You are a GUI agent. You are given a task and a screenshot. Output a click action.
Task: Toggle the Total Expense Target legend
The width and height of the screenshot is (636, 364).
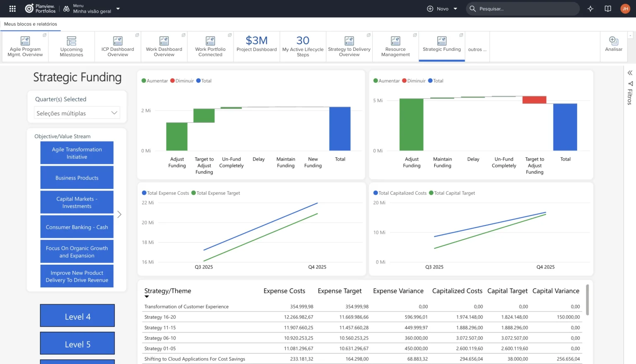216,193
